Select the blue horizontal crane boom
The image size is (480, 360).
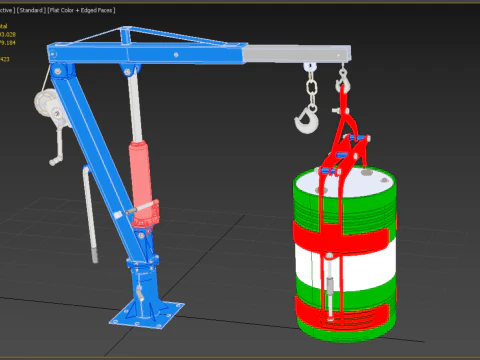tap(147, 53)
